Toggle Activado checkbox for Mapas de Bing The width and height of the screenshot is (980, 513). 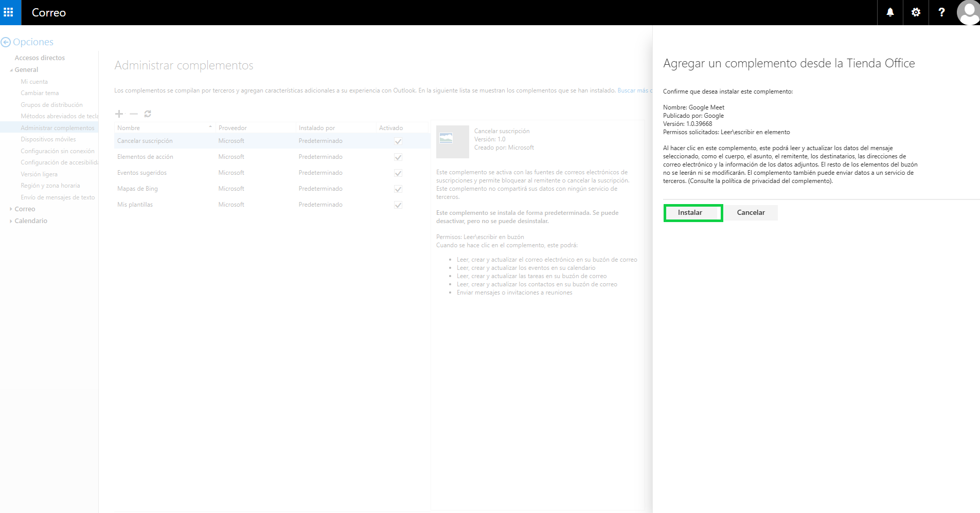pyautogui.click(x=398, y=189)
